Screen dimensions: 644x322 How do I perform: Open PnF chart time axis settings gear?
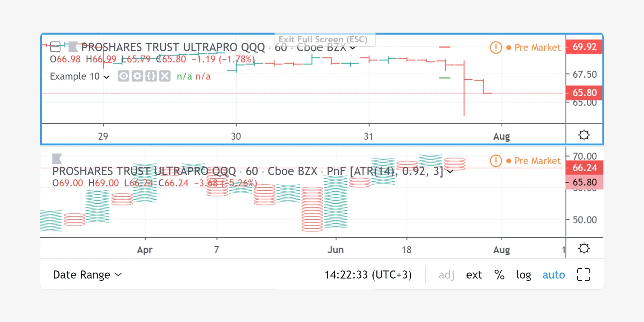coord(584,248)
